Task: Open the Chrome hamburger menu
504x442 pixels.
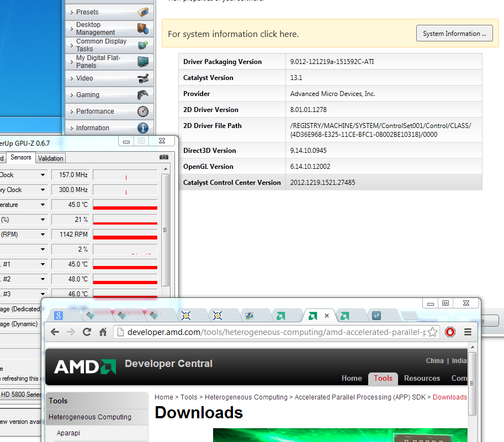Action: tap(468, 332)
